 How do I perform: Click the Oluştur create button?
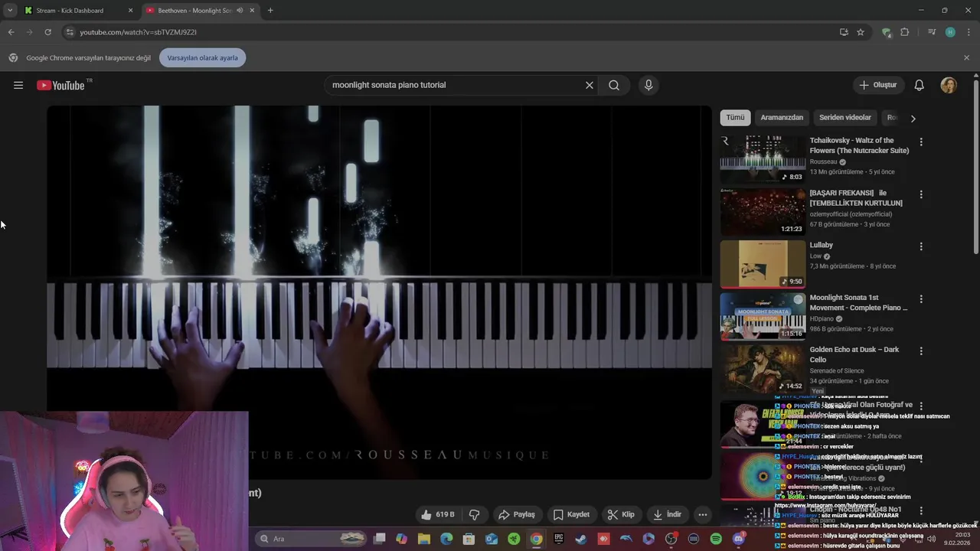878,85
